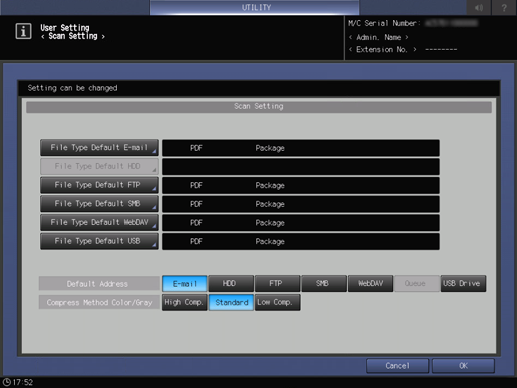Click the USB row PDF Package value
The height and width of the screenshot is (388, 517).
pos(301,241)
